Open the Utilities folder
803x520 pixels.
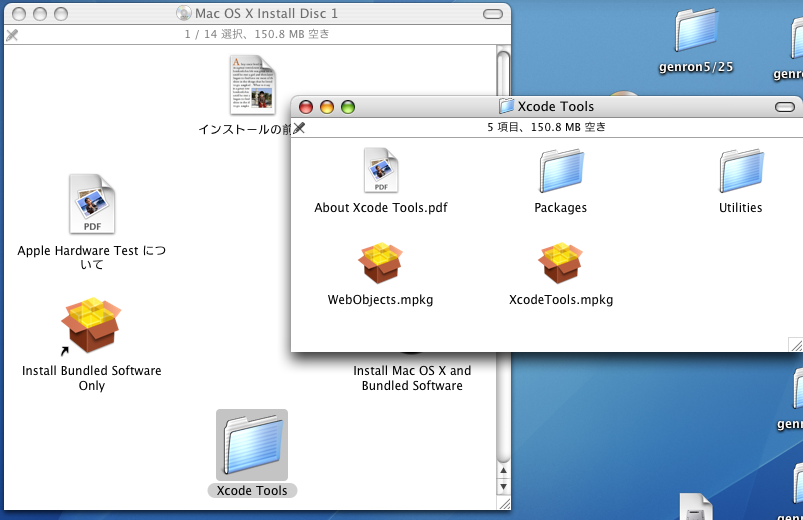[741, 171]
